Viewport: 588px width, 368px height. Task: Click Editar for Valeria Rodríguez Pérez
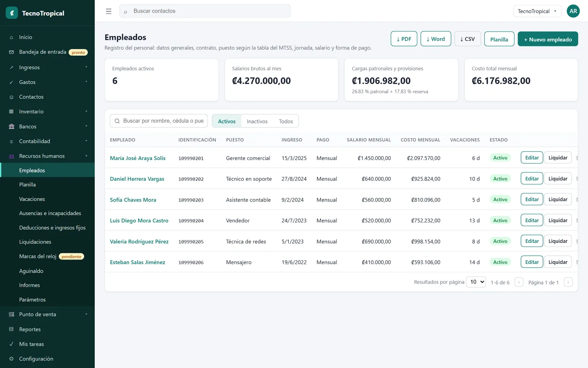click(532, 241)
